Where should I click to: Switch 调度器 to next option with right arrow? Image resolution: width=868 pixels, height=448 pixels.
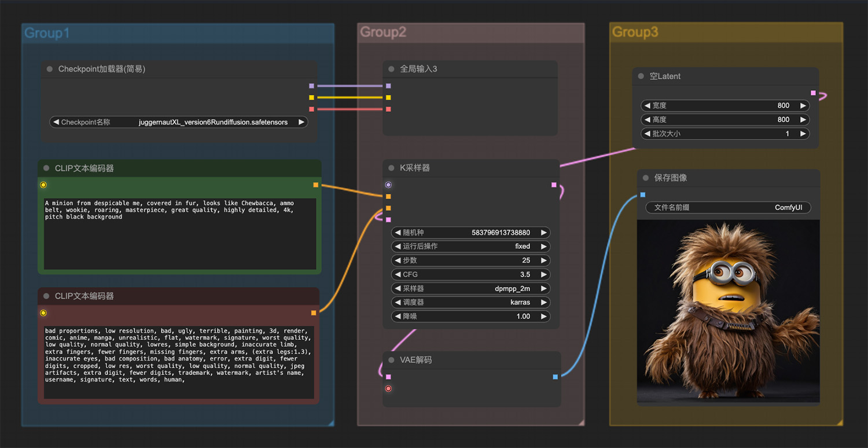click(x=544, y=302)
